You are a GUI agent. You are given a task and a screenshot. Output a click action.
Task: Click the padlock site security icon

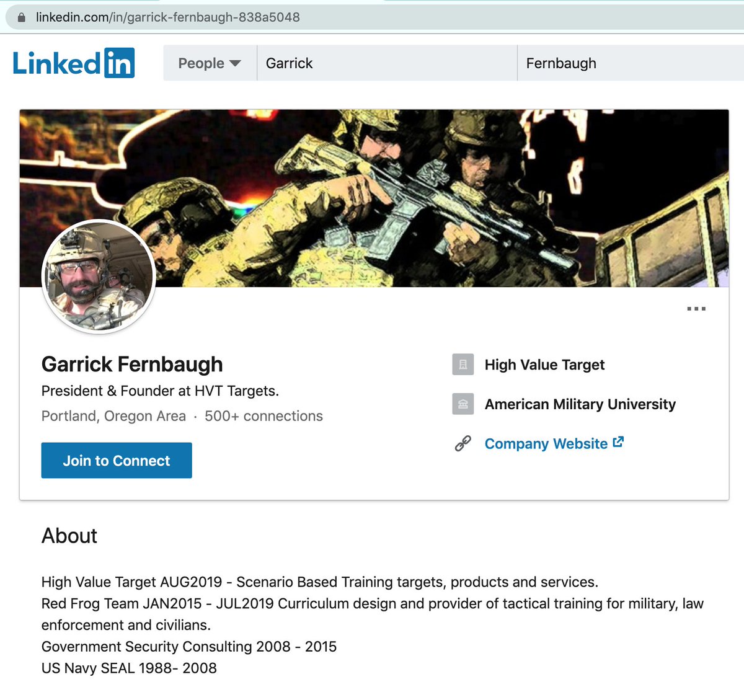(x=22, y=17)
